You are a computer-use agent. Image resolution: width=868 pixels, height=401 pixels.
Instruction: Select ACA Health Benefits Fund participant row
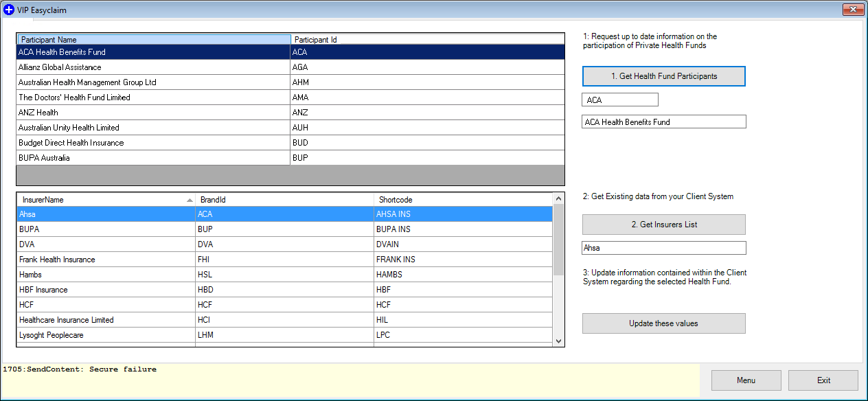[290, 52]
